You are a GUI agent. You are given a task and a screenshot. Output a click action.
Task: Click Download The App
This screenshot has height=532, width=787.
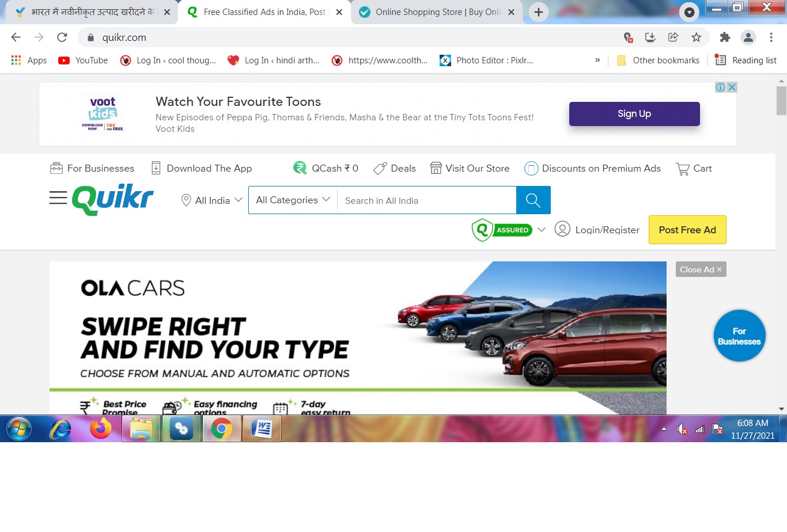pyautogui.click(x=202, y=169)
